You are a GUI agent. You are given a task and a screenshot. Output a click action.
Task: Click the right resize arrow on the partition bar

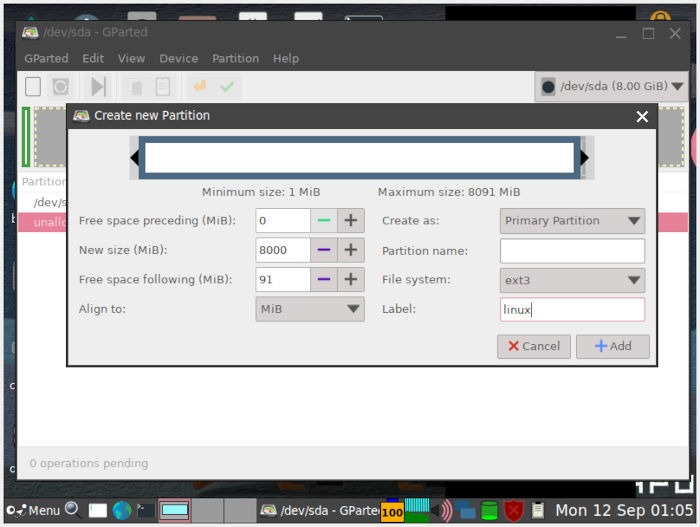tap(585, 158)
